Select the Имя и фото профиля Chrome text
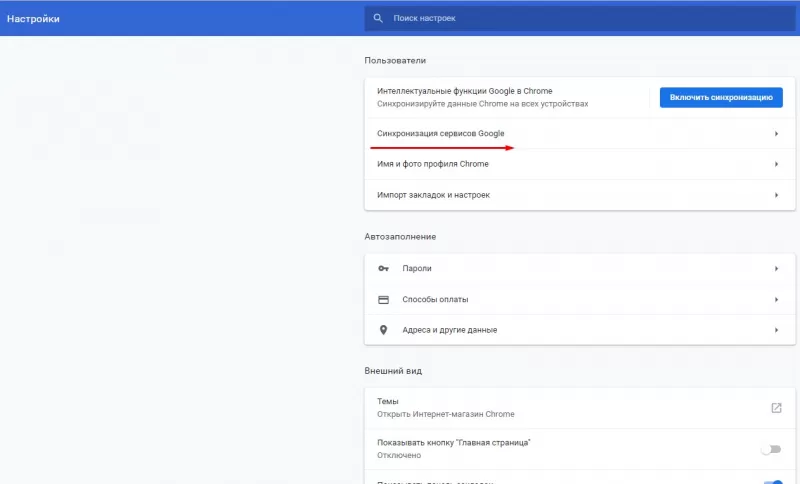 (x=433, y=164)
